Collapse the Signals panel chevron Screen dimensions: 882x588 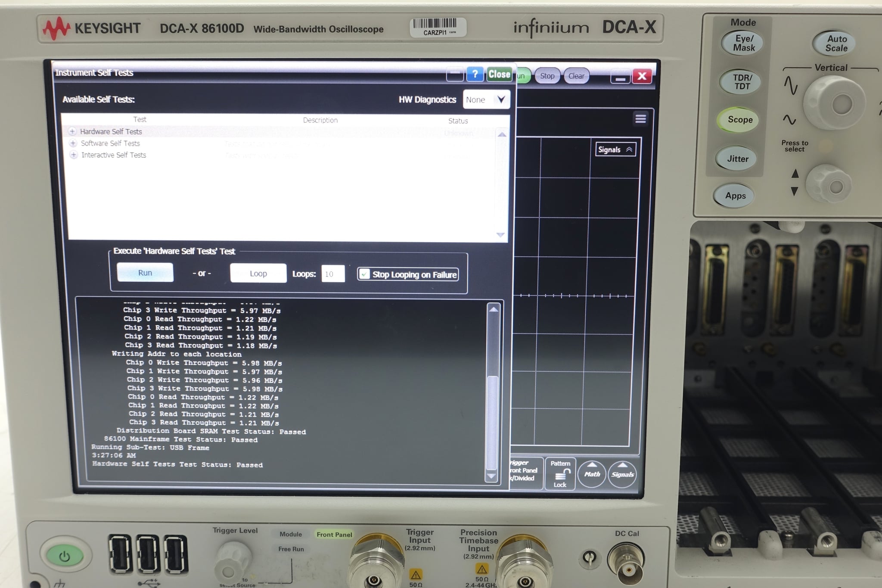629,149
